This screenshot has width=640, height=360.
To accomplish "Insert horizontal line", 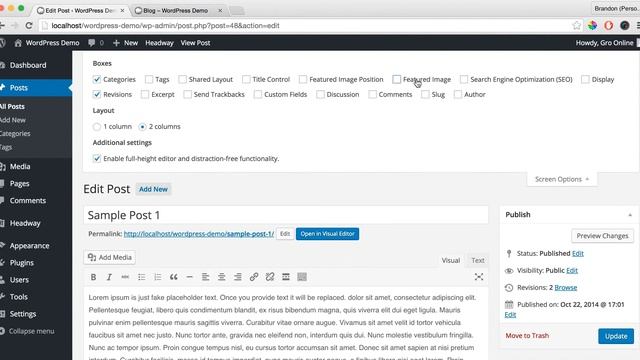I will [x=189, y=277].
